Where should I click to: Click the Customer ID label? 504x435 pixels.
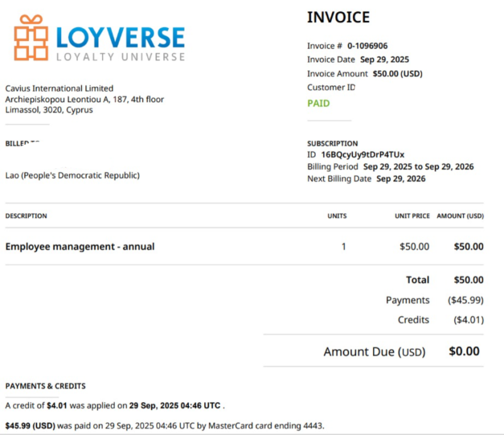331,88
